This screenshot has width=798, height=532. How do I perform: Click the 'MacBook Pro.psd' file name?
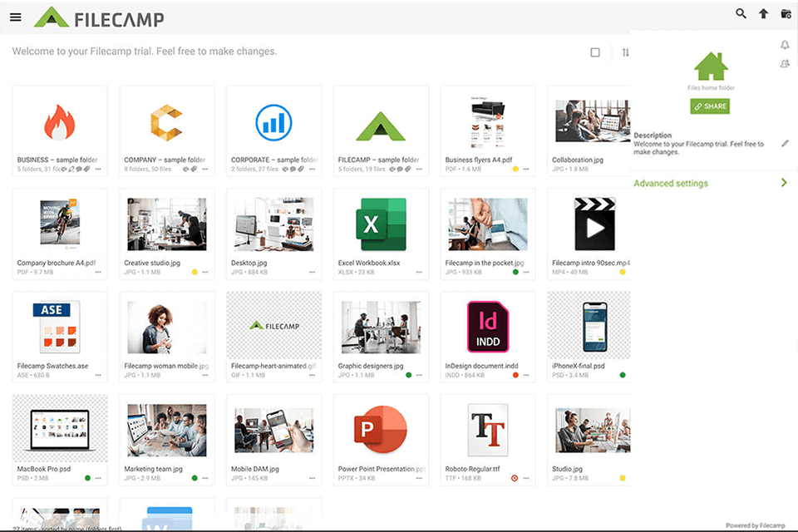(44, 469)
